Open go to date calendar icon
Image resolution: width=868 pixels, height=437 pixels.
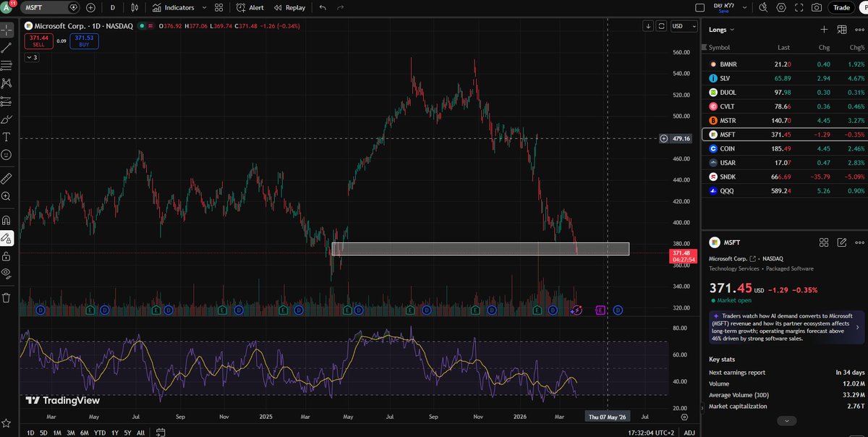[161, 433]
